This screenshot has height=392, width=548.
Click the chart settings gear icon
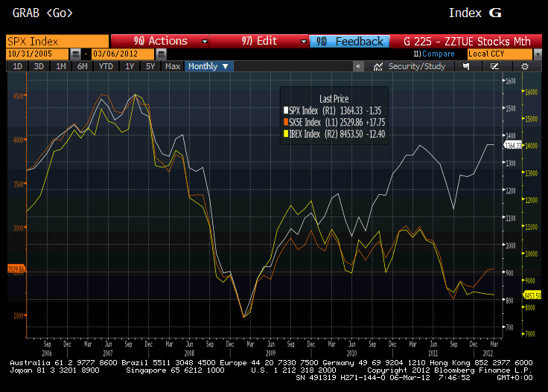tap(525, 66)
